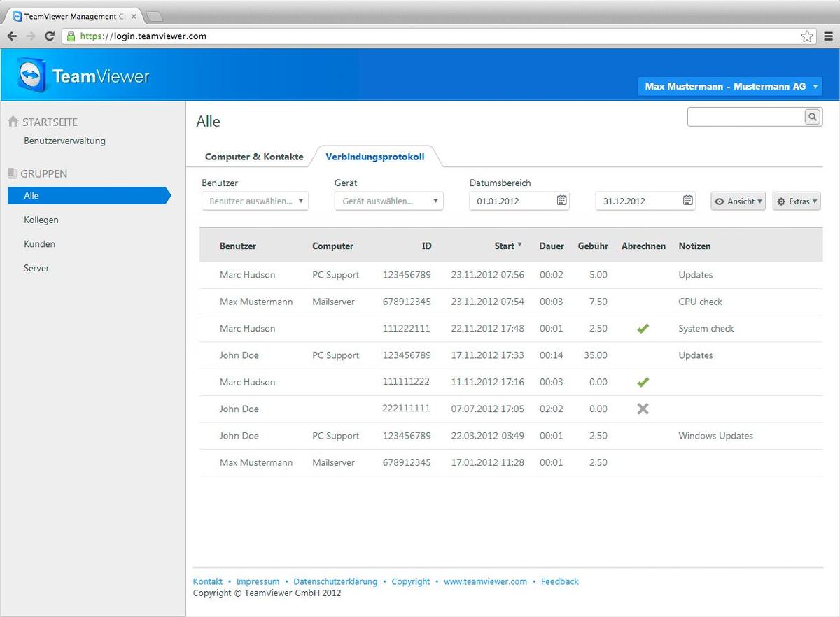
Task: Click the Start column sort arrow
Action: pos(519,245)
